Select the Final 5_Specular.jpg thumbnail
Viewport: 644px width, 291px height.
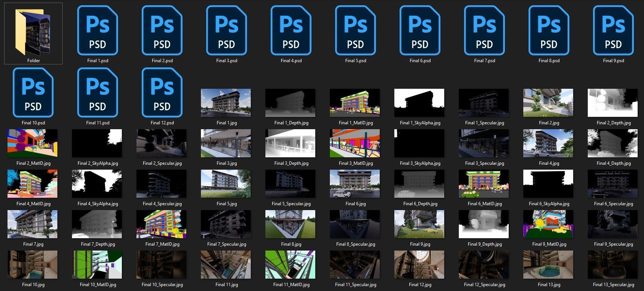(291, 184)
